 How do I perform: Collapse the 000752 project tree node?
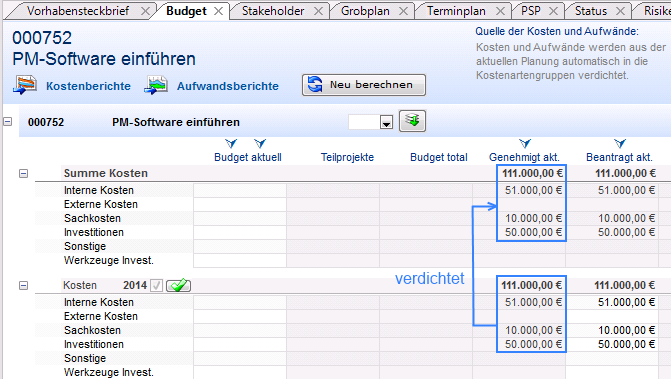point(8,122)
